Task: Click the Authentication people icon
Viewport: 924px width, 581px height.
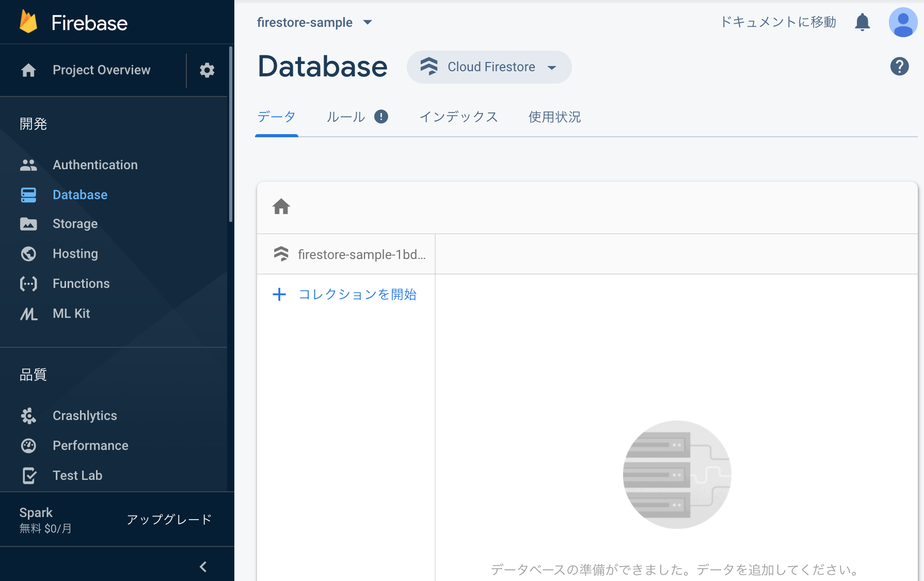Action: (28, 165)
